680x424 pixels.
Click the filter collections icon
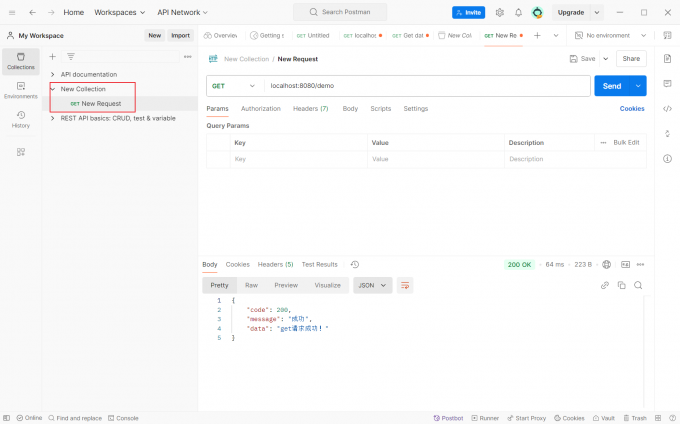coord(71,56)
